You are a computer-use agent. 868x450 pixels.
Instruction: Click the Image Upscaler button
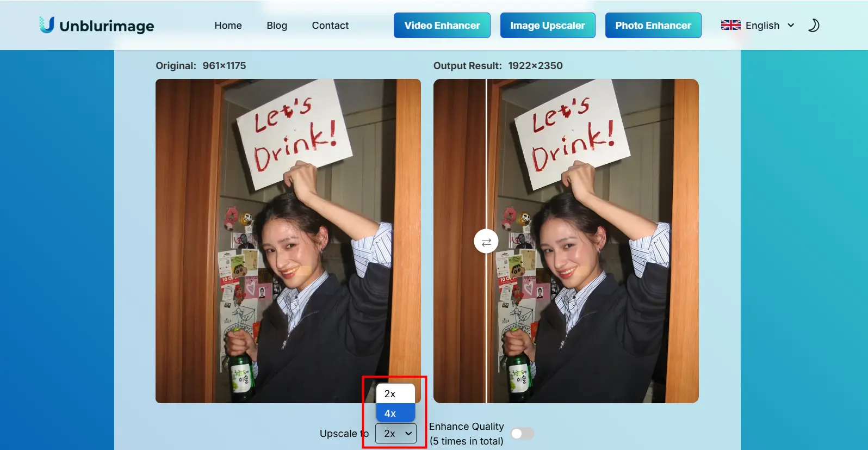click(x=548, y=26)
